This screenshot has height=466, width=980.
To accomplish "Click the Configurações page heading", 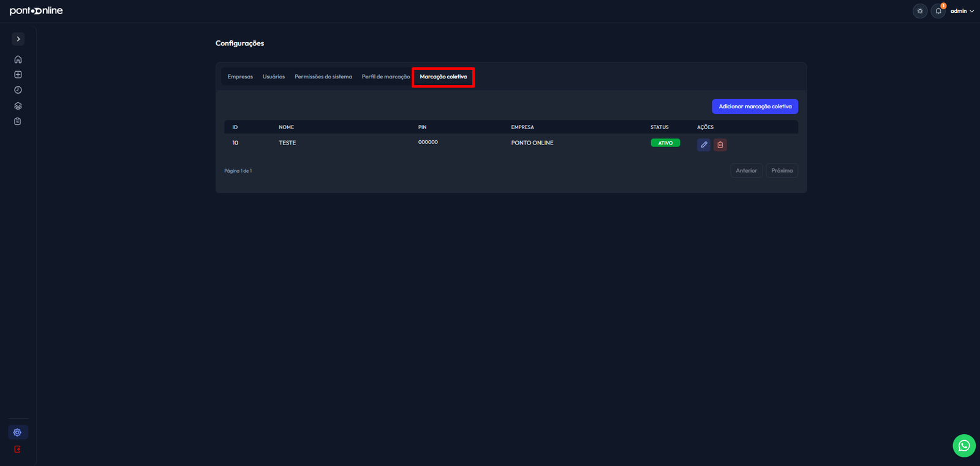I will coord(239,43).
